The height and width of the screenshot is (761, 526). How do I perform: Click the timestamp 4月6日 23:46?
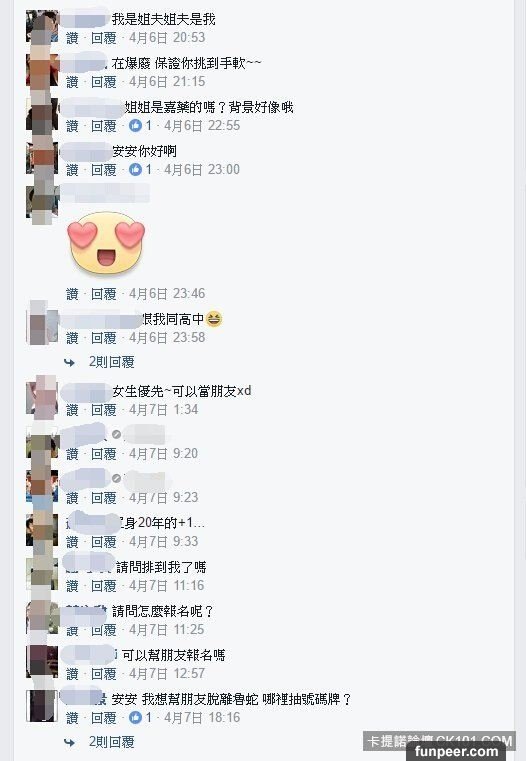click(167, 294)
